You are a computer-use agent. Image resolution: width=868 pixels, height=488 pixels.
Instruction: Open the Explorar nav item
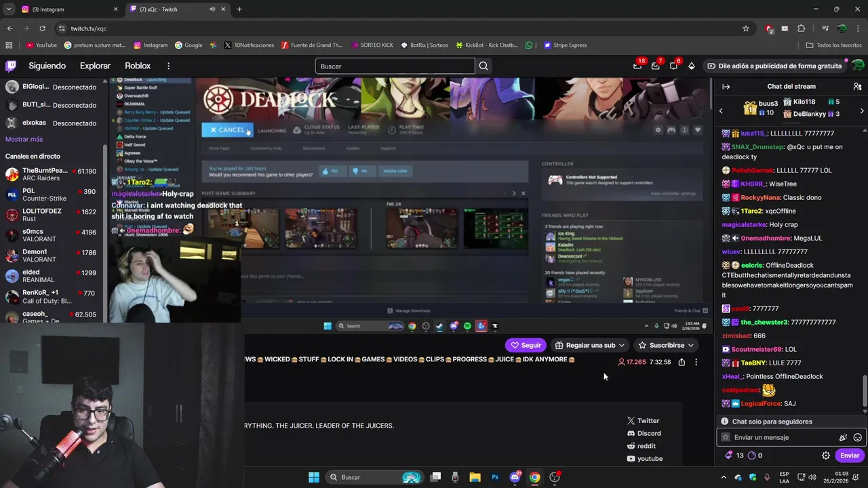95,66
